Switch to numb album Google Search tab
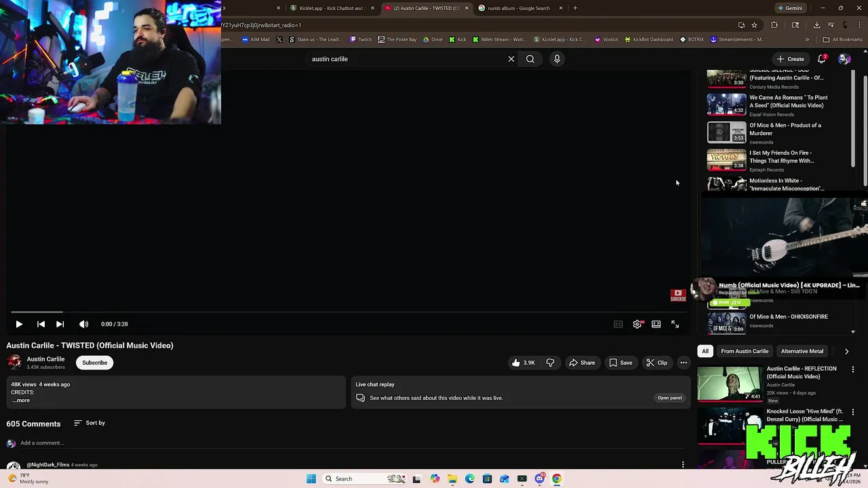 [x=519, y=8]
